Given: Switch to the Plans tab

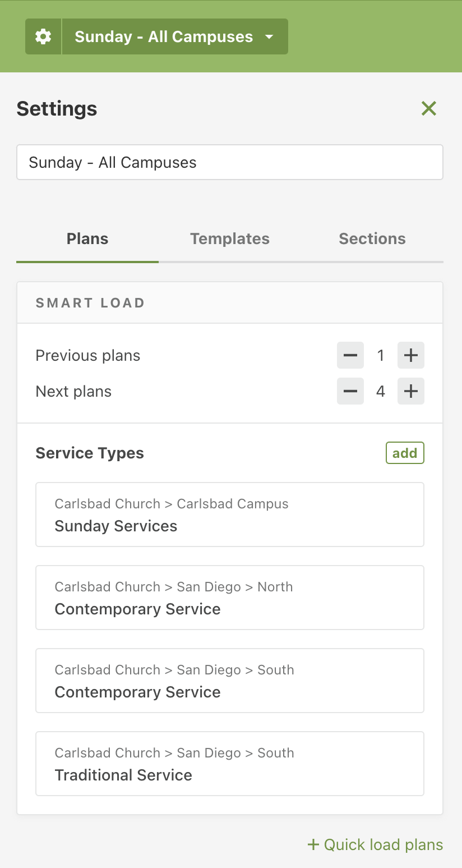Looking at the screenshot, I should click(87, 238).
